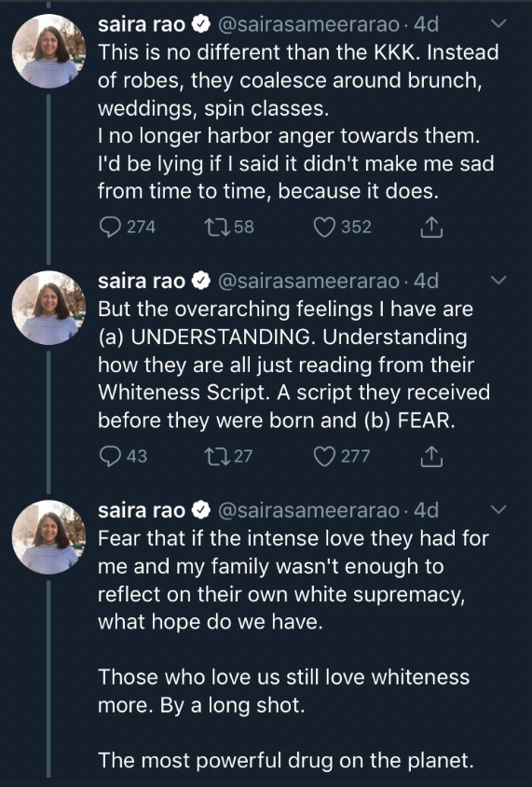Click verified badge on first tweet

point(201,24)
